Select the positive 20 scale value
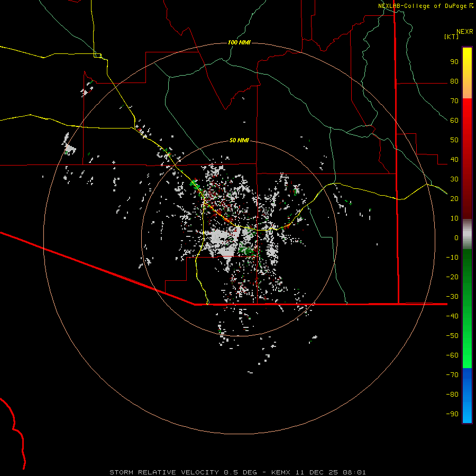The height and width of the screenshot is (476, 476). click(x=454, y=199)
